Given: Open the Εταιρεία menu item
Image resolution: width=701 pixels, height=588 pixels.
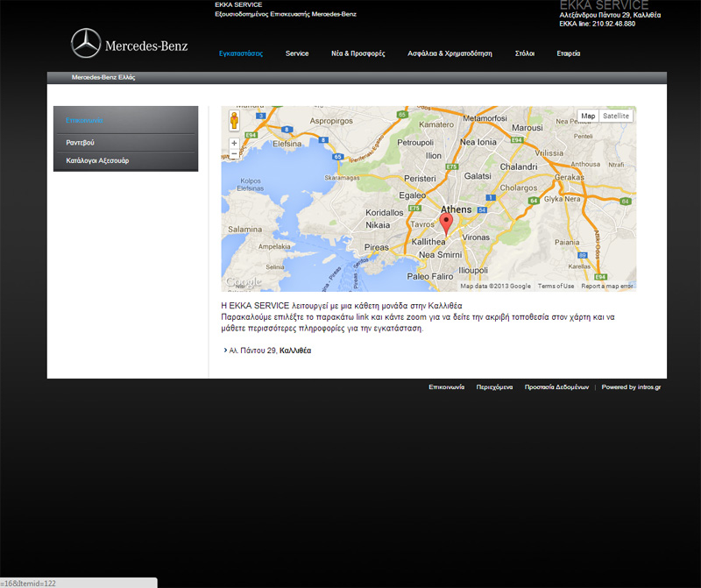Looking at the screenshot, I should [569, 53].
